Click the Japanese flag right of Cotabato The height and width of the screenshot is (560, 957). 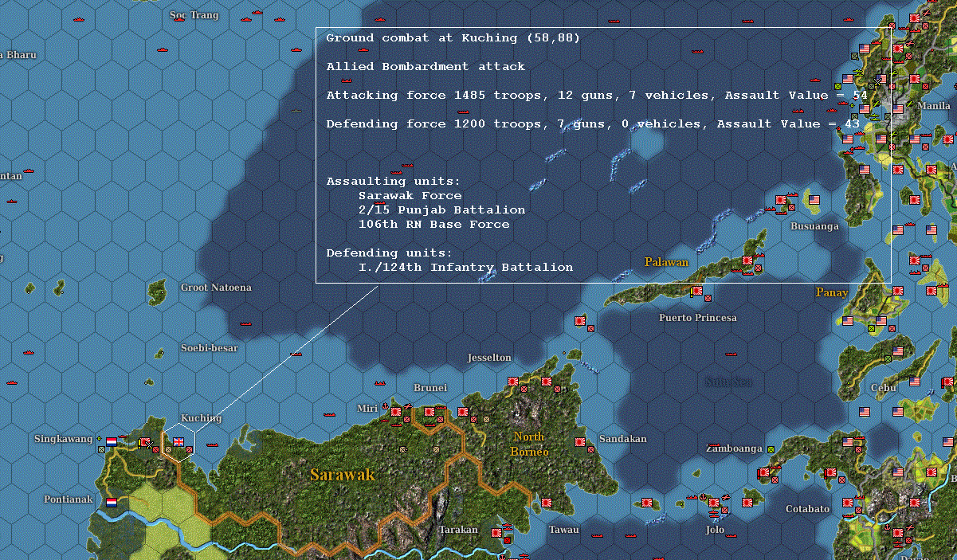pos(848,503)
